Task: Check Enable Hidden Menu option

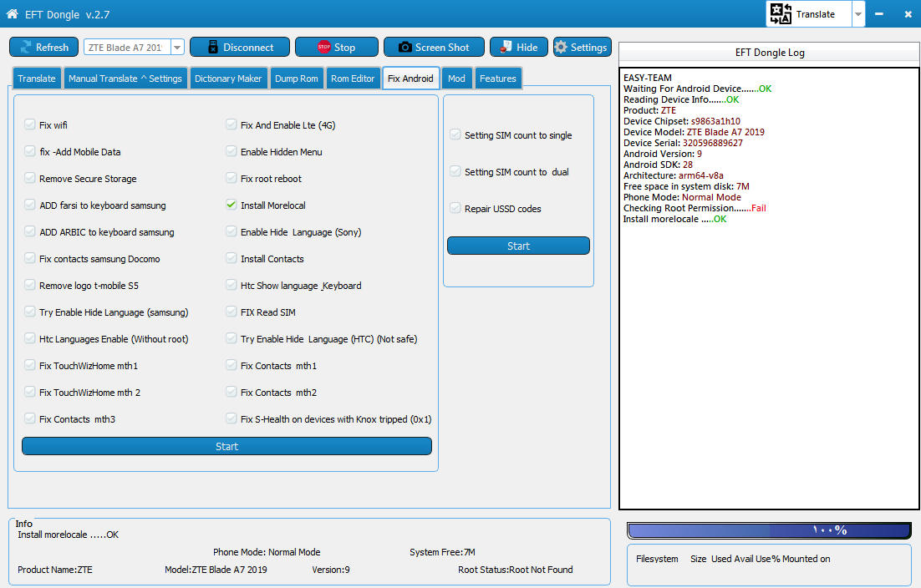Action: click(x=232, y=151)
